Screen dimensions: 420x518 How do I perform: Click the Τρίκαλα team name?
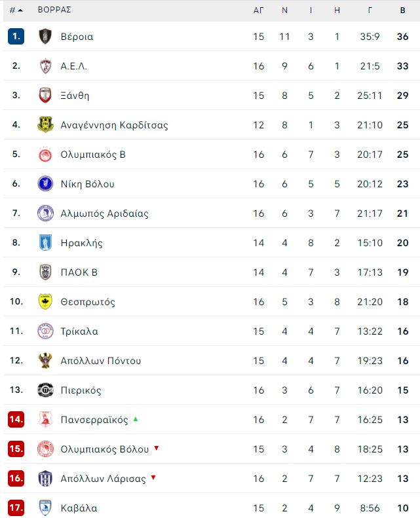tap(79, 331)
